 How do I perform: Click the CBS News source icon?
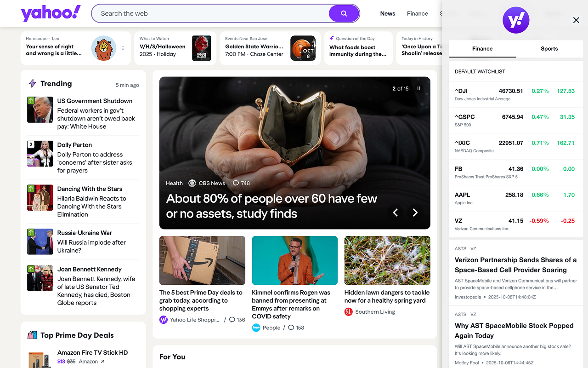pyautogui.click(x=192, y=183)
